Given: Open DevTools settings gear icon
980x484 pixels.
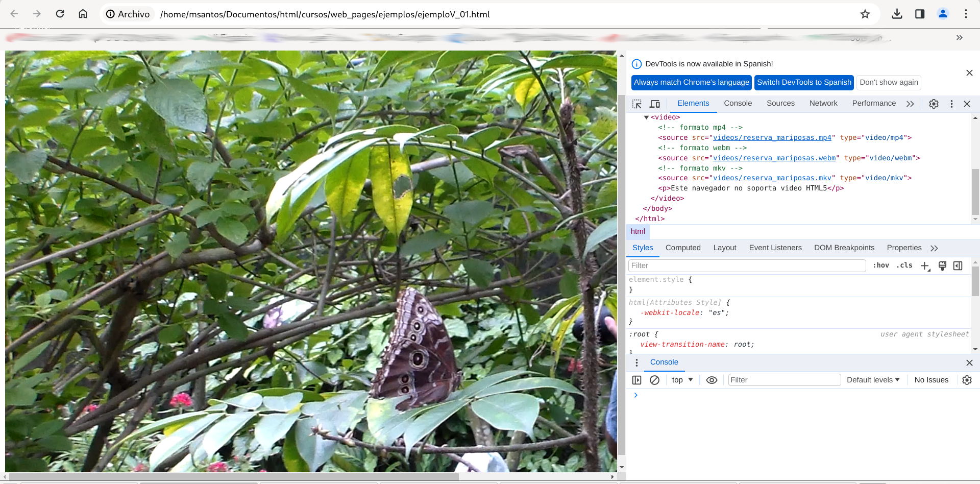Looking at the screenshot, I should pyautogui.click(x=934, y=104).
